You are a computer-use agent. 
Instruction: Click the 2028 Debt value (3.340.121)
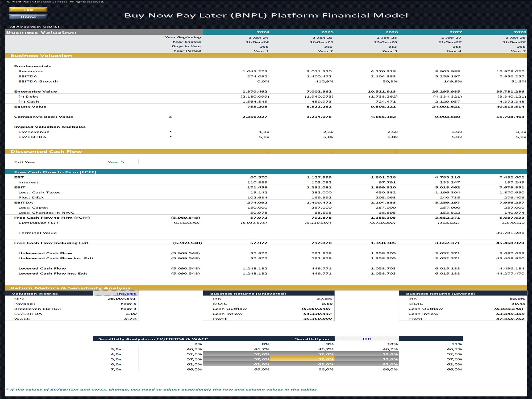512,96
